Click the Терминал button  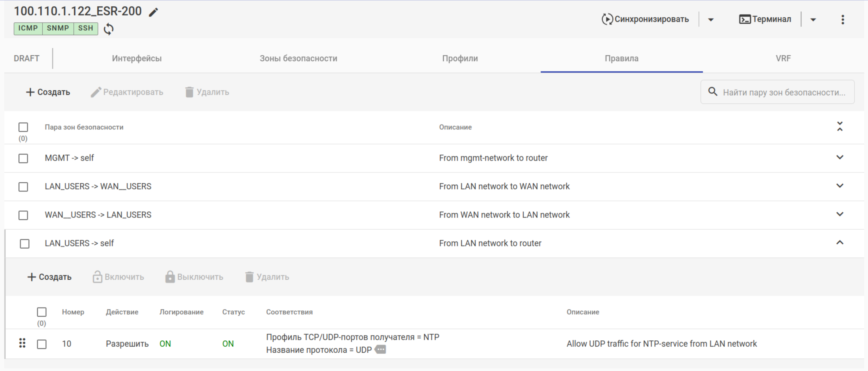tap(765, 19)
